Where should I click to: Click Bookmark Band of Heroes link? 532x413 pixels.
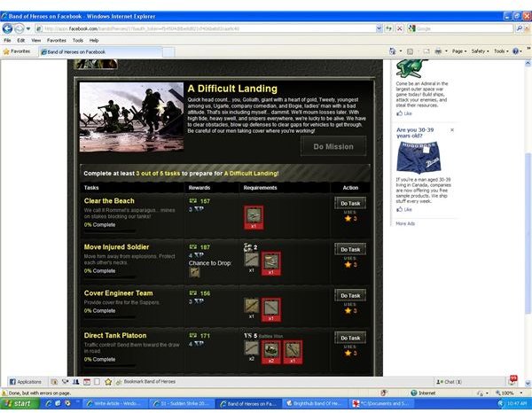tap(149, 381)
